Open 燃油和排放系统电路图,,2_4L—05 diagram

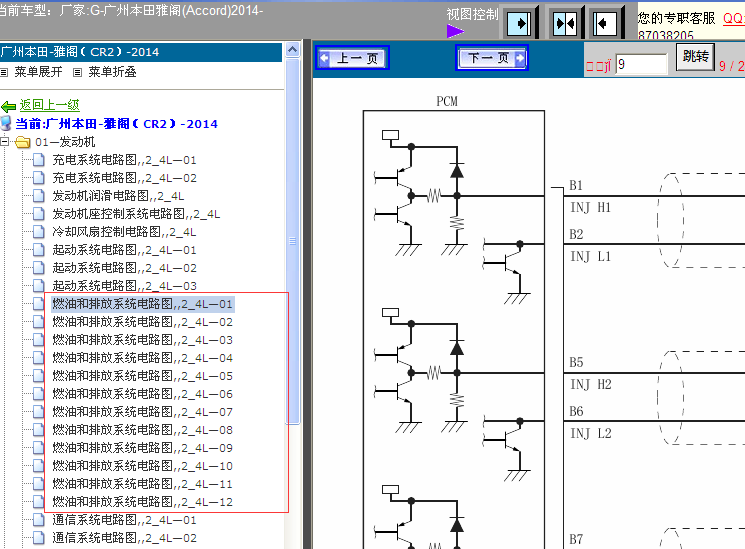click(142, 376)
